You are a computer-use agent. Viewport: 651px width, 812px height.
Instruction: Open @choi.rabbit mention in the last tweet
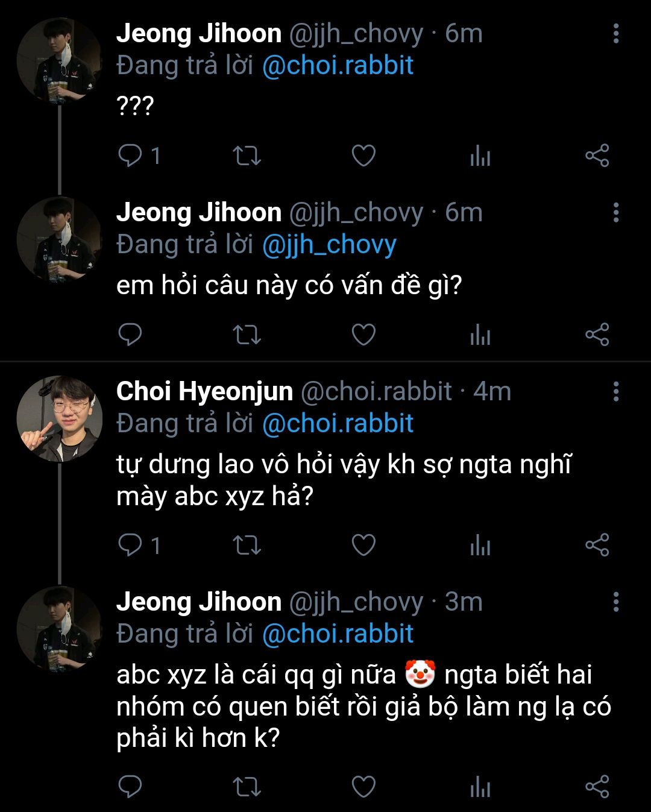pyautogui.click(x=338, y=634)
